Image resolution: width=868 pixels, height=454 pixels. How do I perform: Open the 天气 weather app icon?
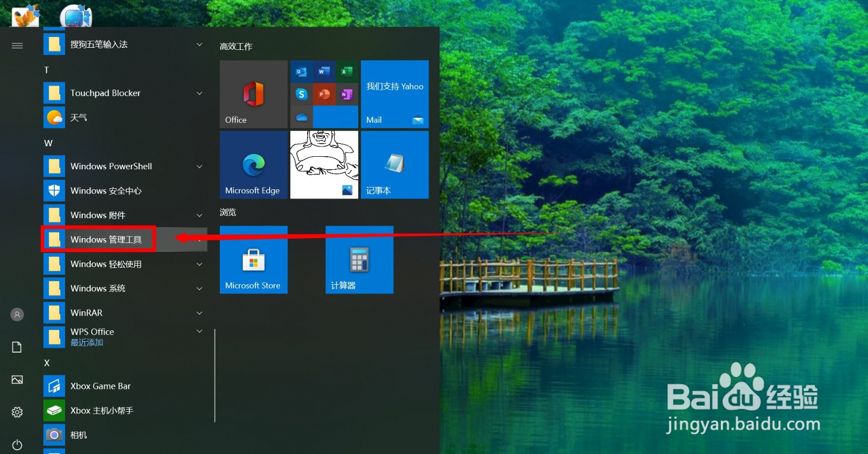pyautogui.click(x=54, y=117)
